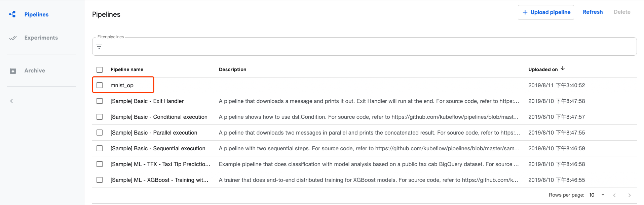The image size is (644, 205).
Task: Select all pipelines with header checkbox
Action: click(x=100, y=70)
